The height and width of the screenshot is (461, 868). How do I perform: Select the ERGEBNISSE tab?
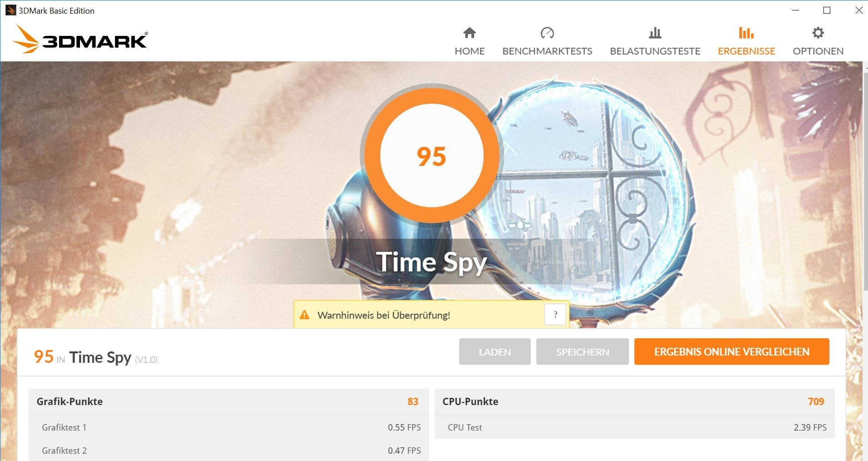746,41
